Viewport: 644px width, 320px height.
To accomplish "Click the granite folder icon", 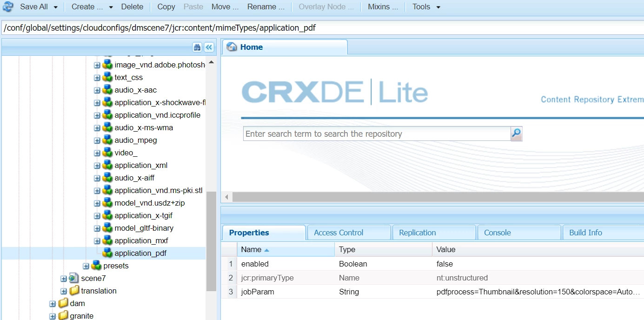I will (63, 316).
